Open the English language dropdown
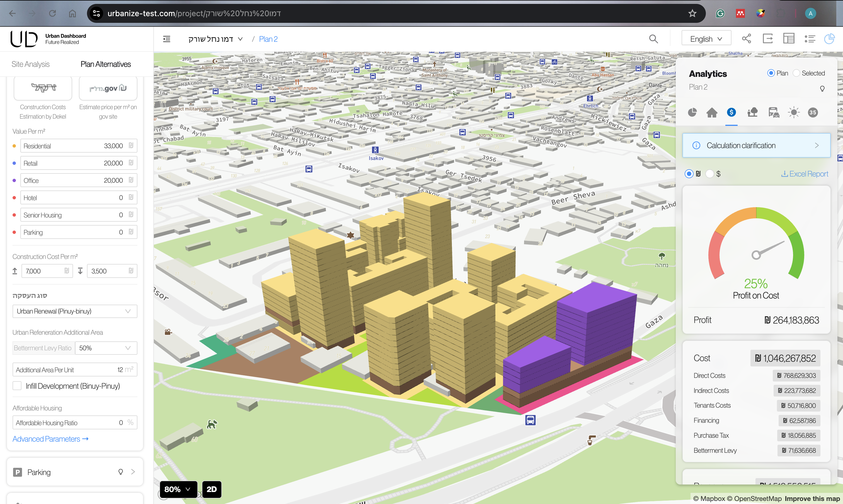 click(706, 39)
